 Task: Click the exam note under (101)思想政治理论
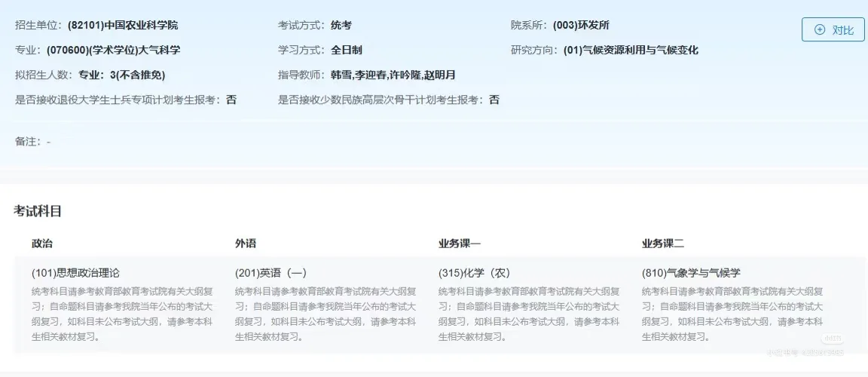[123, 314]
